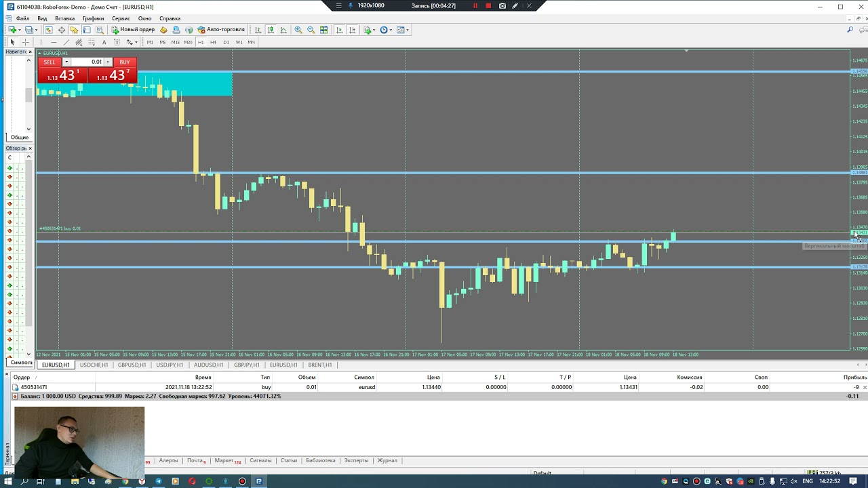Pause the screen recording
Image resolution: width=868 pixels, height=488 pixels.
coord(475,6)
